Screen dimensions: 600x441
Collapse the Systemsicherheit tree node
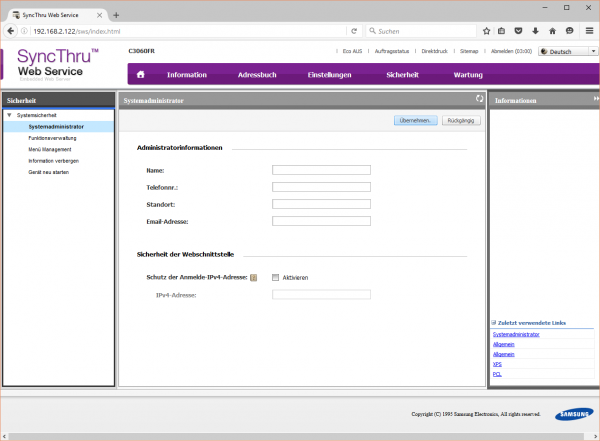(10, 116)
